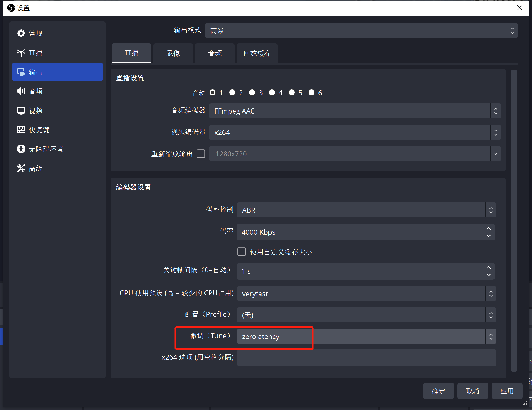This screenshot has height=410, width=532.
Task: Click the 确定 button
Action: [438, 391]
